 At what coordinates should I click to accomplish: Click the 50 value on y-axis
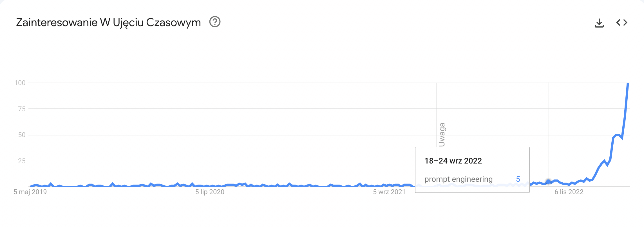(x=22, y=135)
